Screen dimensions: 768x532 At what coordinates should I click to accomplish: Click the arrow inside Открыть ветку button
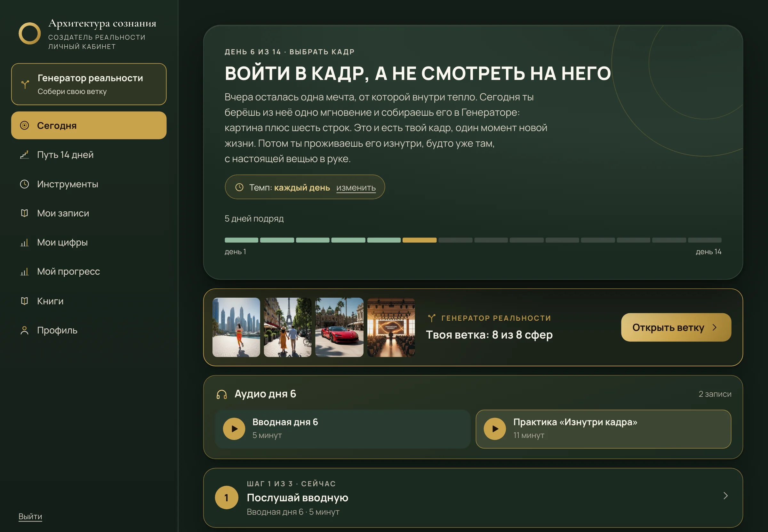(x=714, y=327)
